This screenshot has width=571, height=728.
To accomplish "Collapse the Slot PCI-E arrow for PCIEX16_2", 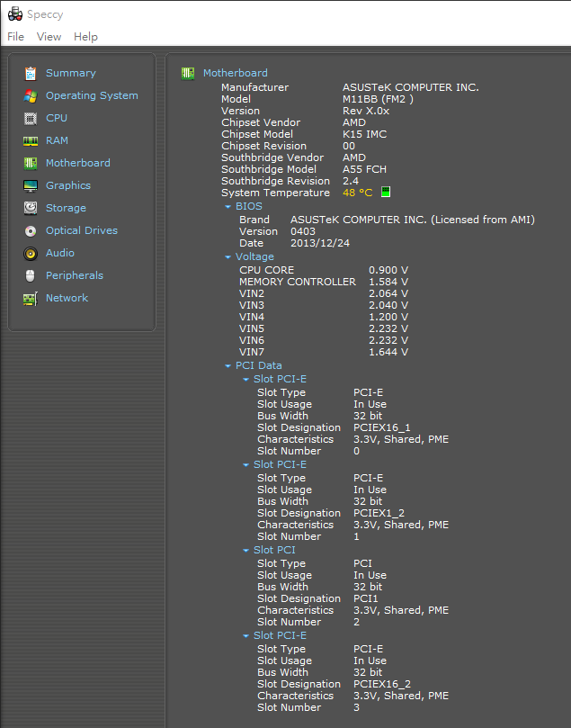I will point(245,636).
